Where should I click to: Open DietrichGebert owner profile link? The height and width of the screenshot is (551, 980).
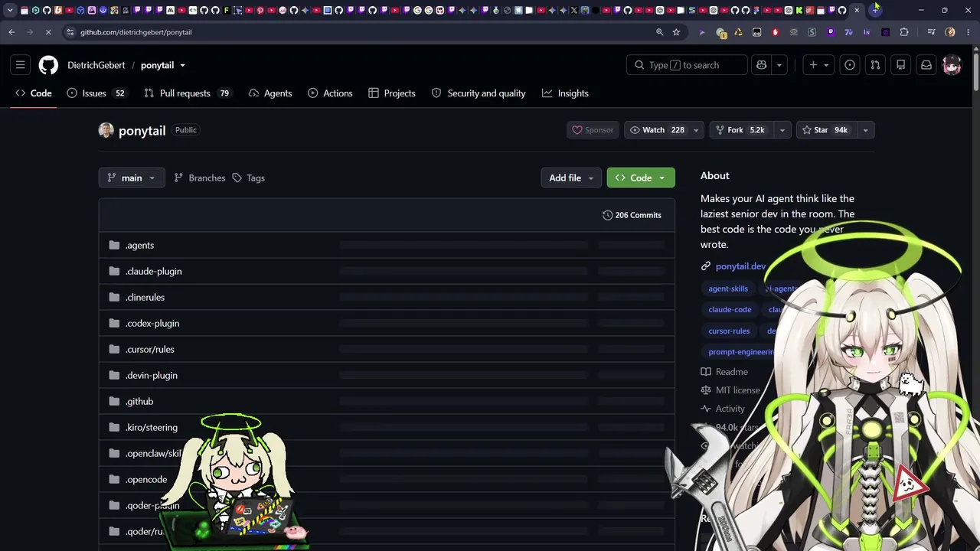coord(96,65)
